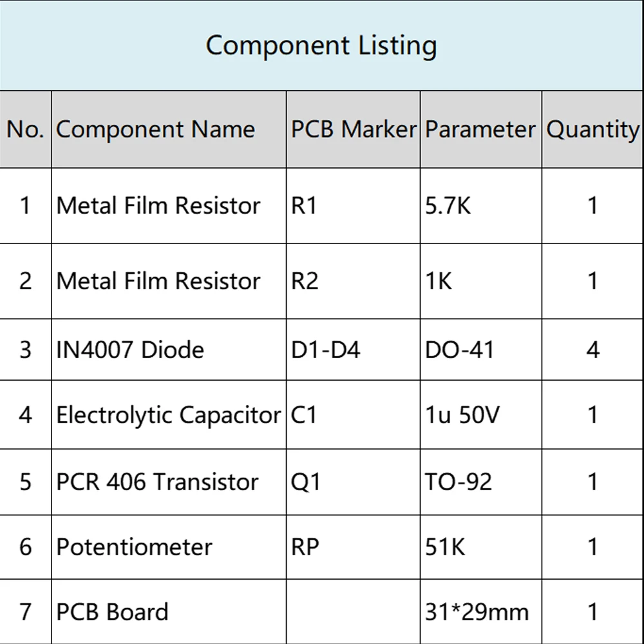
Task: Click the Electrolytic Capacitor cell
Action: (169, 414)
